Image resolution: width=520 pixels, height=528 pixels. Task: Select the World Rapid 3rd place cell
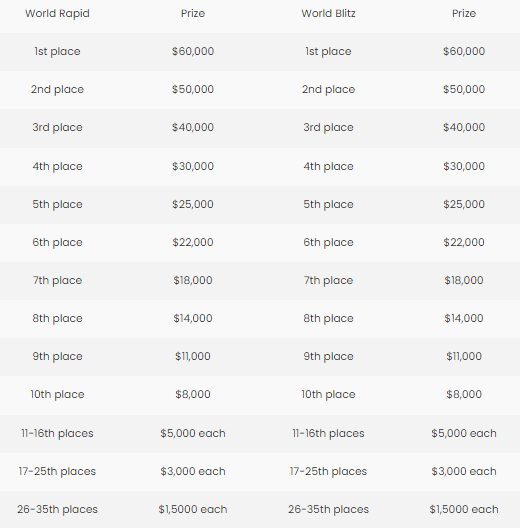[x=57, y=128]
